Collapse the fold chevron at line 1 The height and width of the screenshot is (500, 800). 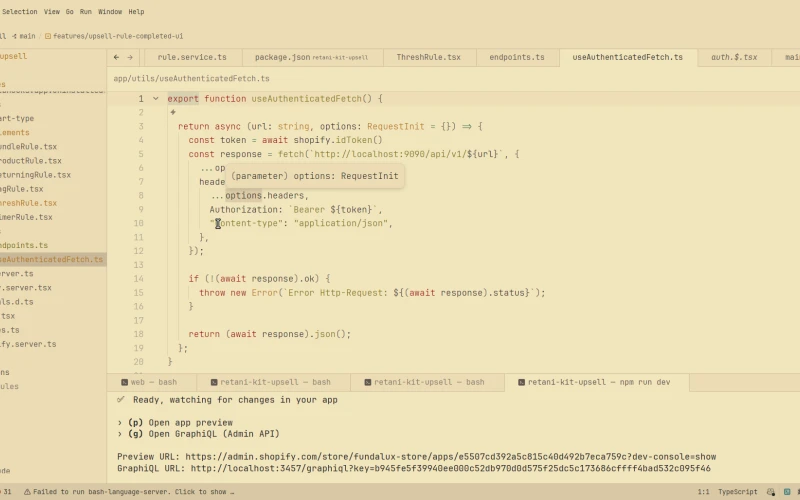(156, 98)
